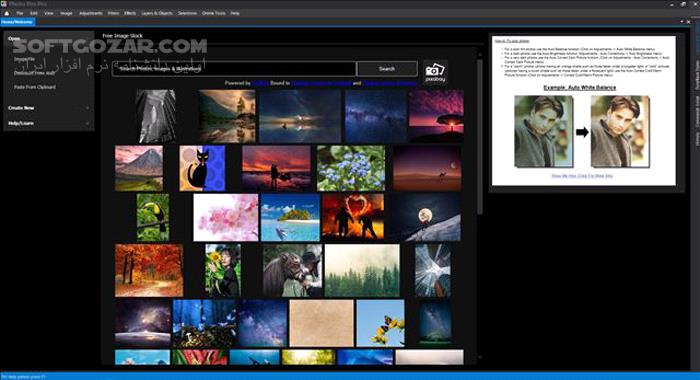
Task: Click the Home icon in the menu bar
Action: pos(6,13)
